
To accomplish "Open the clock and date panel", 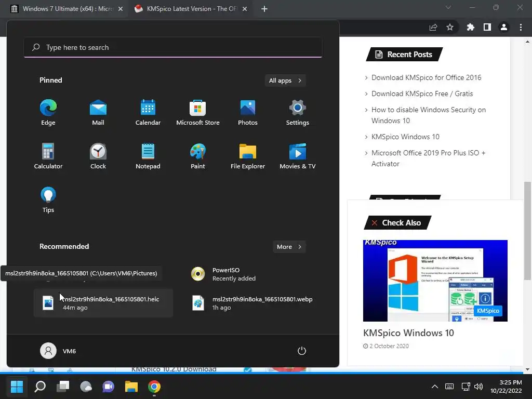I will (506, 387).
